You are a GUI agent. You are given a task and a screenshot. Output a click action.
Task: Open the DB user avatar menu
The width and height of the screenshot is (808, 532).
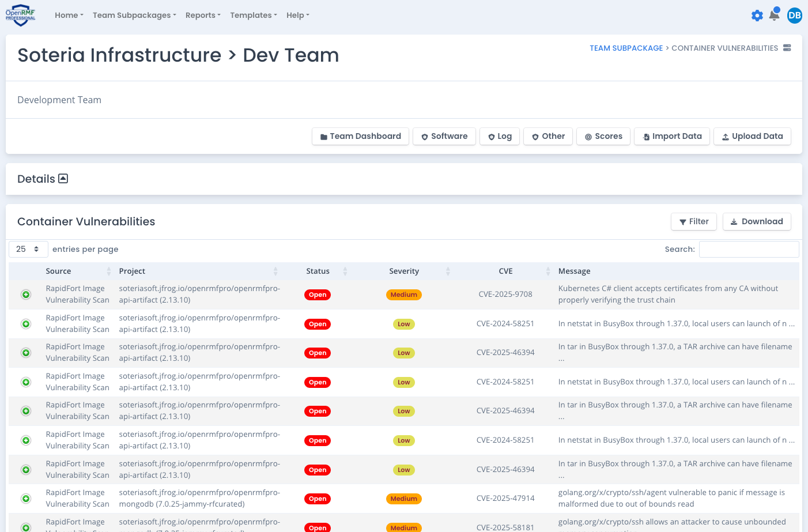tap(795, 16)
